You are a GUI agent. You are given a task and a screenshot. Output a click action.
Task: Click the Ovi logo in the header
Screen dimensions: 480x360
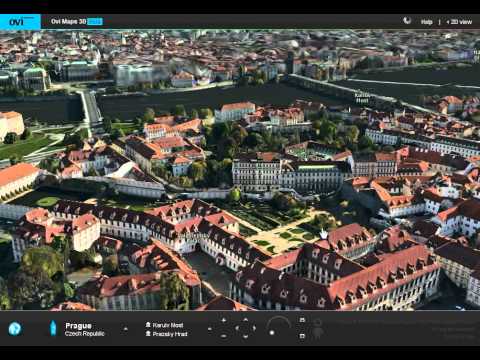click(x=20, y=22)
